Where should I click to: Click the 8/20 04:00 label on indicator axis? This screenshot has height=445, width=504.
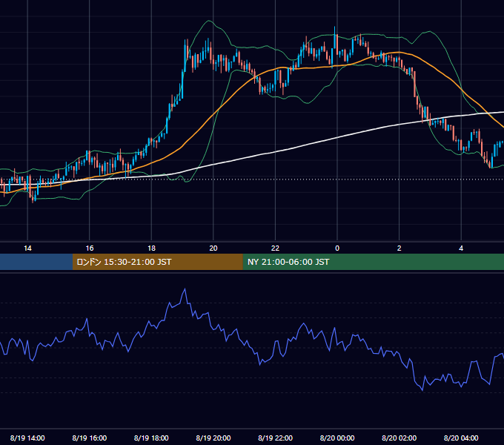[461, 438]
